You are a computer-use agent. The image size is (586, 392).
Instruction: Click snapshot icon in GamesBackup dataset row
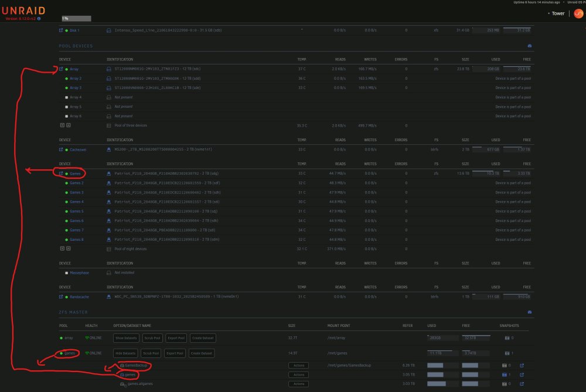point(505,366)
